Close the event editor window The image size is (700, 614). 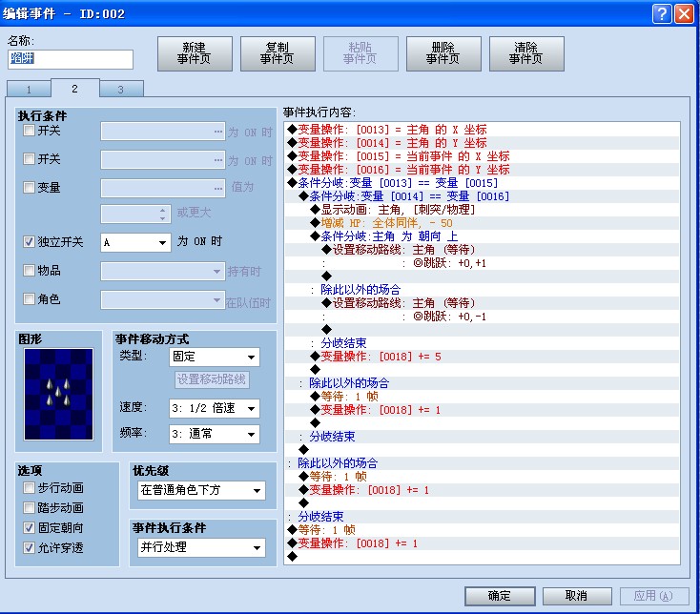684,14
